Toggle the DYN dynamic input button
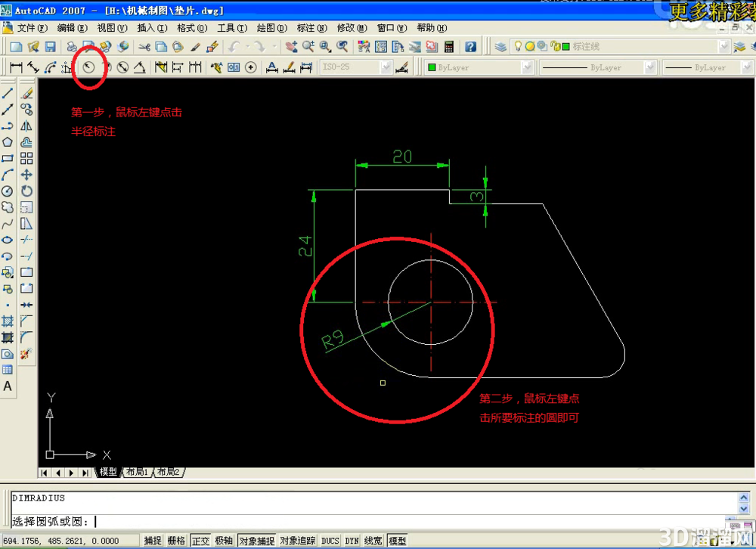Screen dimensions: 756x549 pos(352,541)
